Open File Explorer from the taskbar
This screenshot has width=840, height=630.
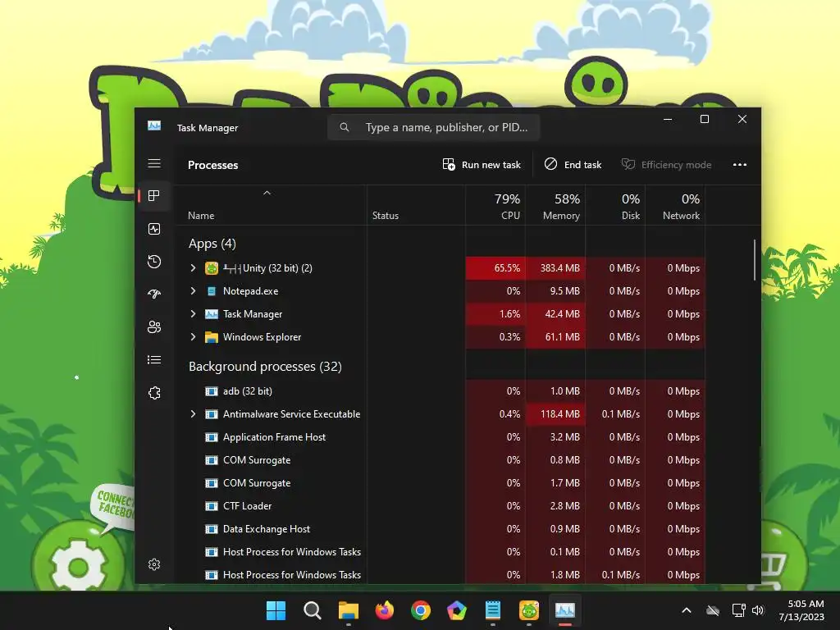click(348, 610)
